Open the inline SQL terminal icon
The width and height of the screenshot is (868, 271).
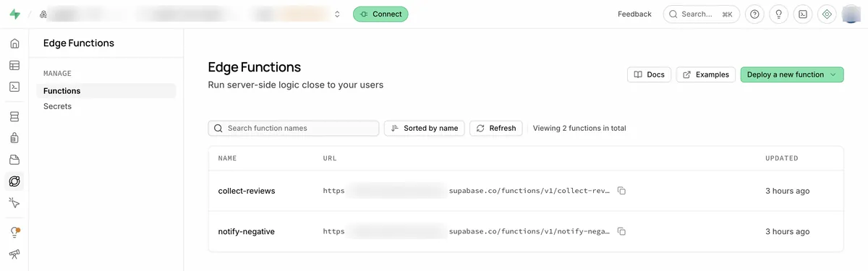tap(802, 14)
